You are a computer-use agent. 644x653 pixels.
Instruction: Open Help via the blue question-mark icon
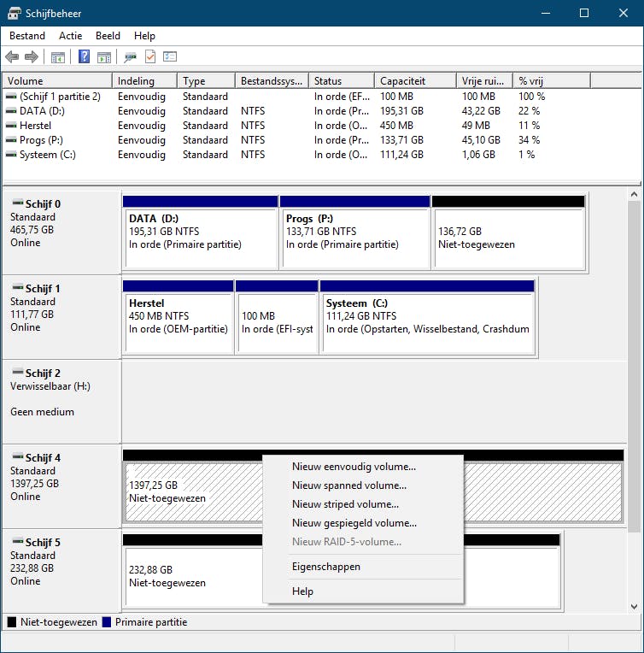(x=85, y=57)
